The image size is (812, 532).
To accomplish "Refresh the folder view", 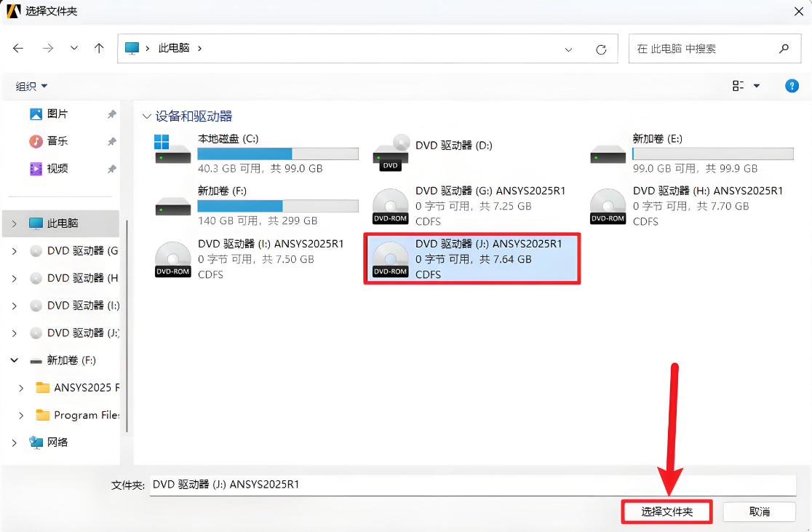I will (x=601, y=49).
